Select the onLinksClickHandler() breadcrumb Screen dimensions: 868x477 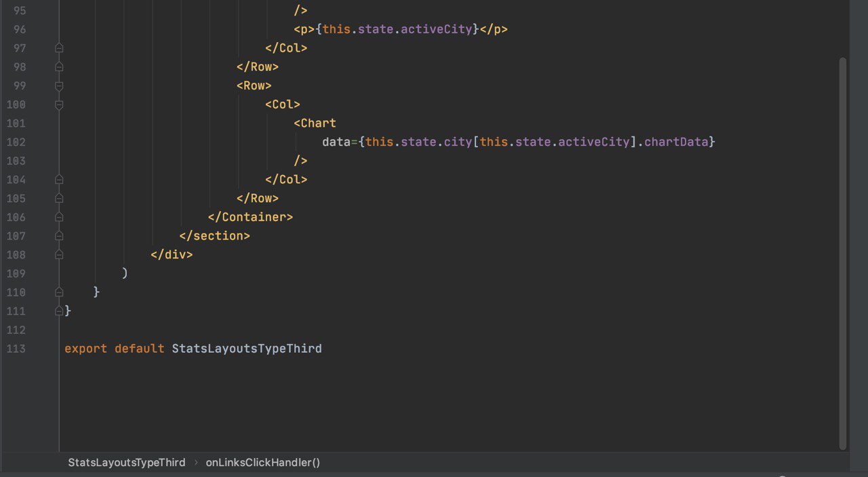tap(263, 462)
